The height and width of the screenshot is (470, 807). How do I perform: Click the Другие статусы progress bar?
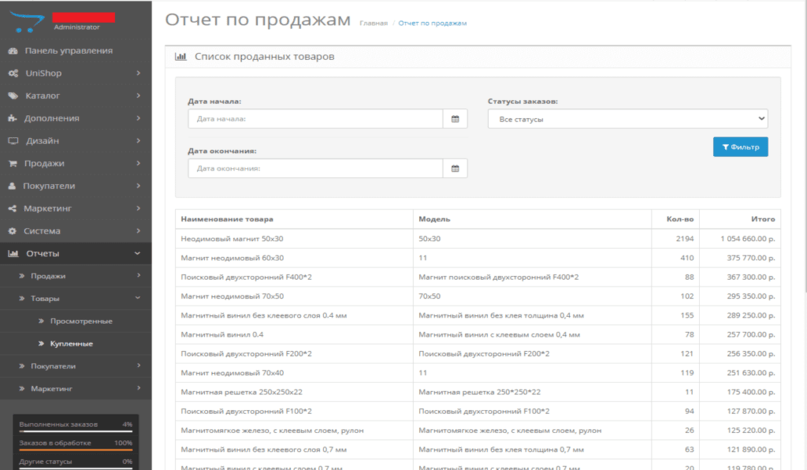pyautogui.click(x=76, y=468)
